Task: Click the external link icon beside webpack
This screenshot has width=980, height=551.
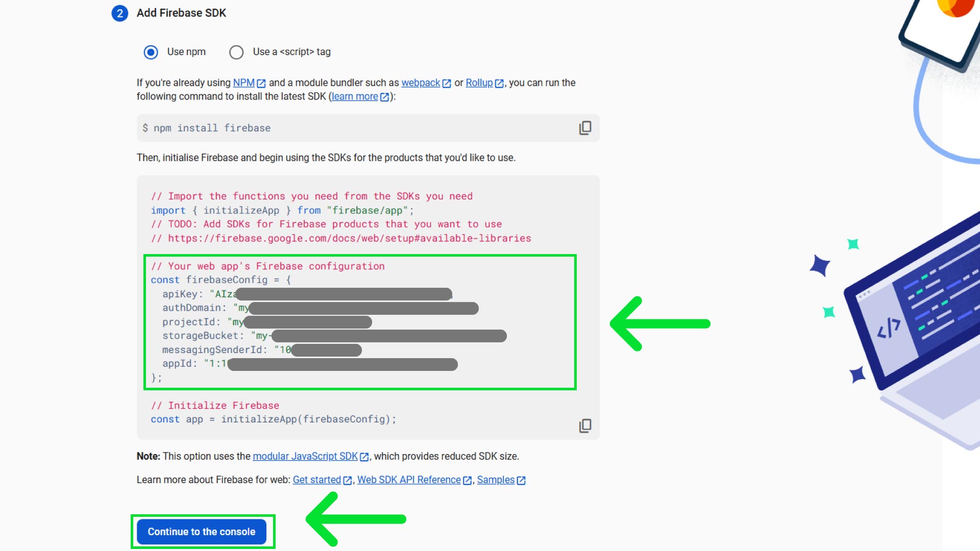Action: click(x=447, y=83)
